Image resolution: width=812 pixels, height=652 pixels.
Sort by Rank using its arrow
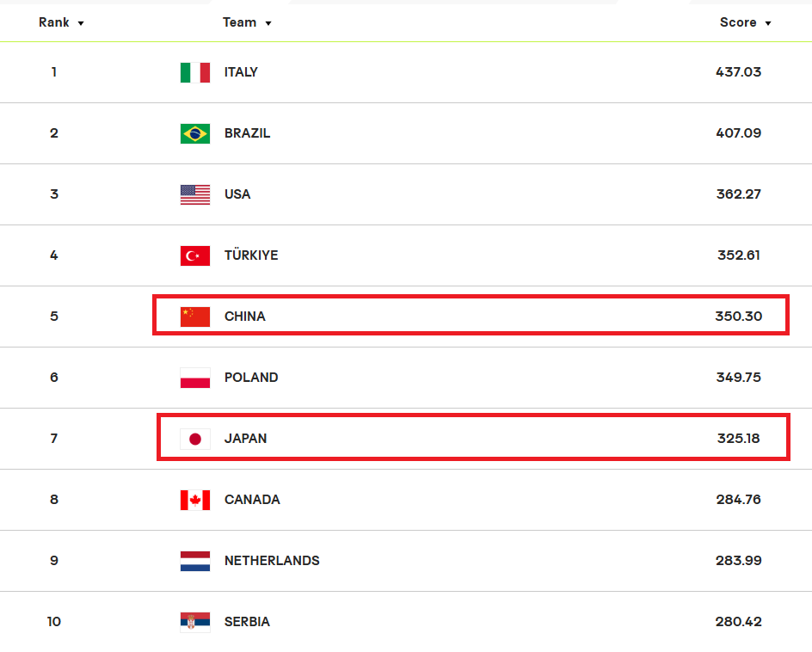click(x=81, y=23)
